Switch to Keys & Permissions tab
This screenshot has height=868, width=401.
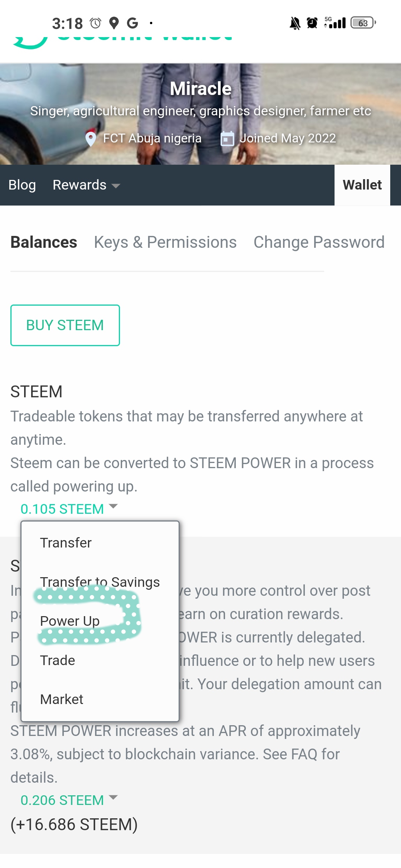pyautogui.click(x=165, y=242)
